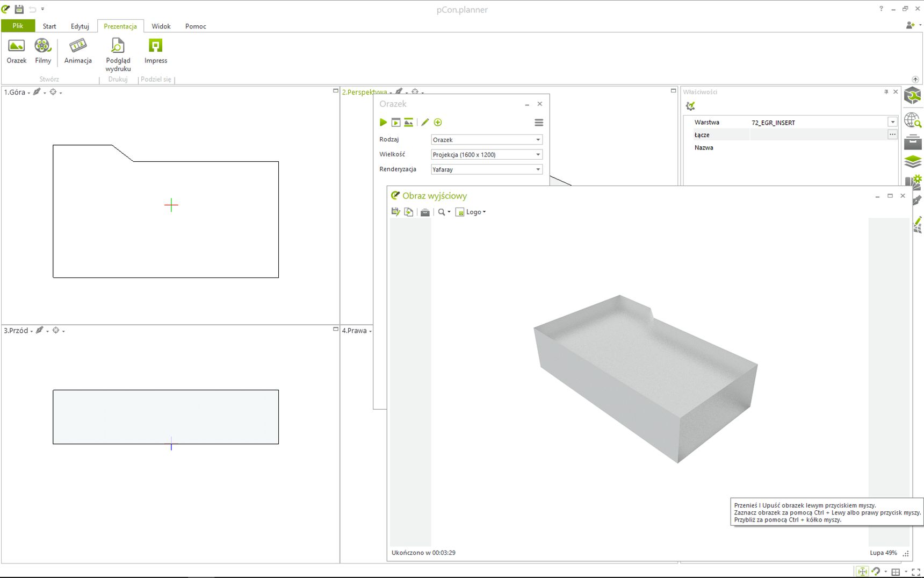Click the user account icon
Image resolution: width=924 pixels, height=578 pixels.
[911, 25]
